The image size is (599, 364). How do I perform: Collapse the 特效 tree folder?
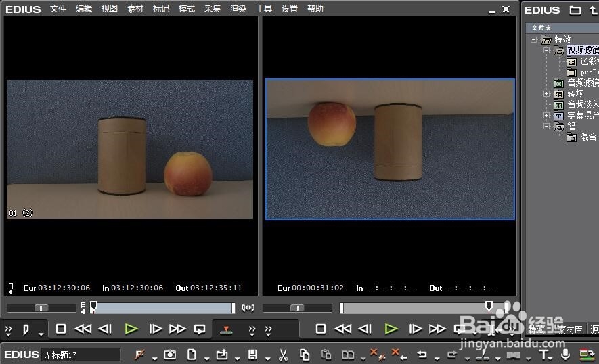[533, 39]
